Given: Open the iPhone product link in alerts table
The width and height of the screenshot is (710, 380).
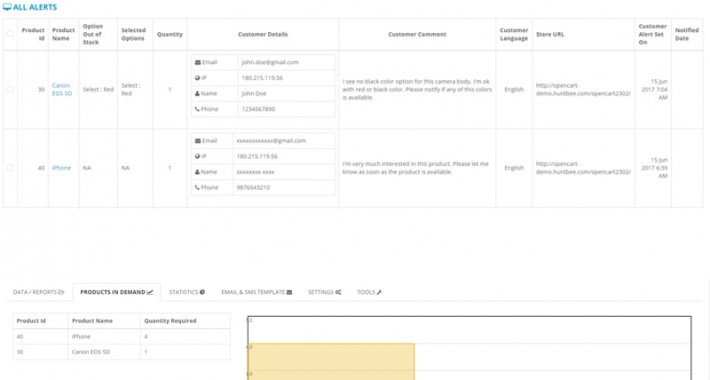Looking at the screenshot, I should pyautogui.click(x=61, y=168).
